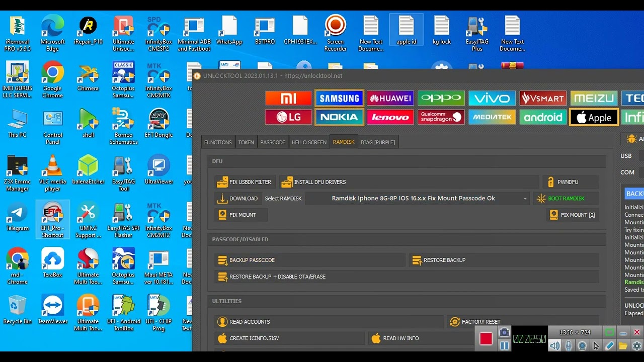Select the UFI Android ToolBox icon

(x=123, y=313)
